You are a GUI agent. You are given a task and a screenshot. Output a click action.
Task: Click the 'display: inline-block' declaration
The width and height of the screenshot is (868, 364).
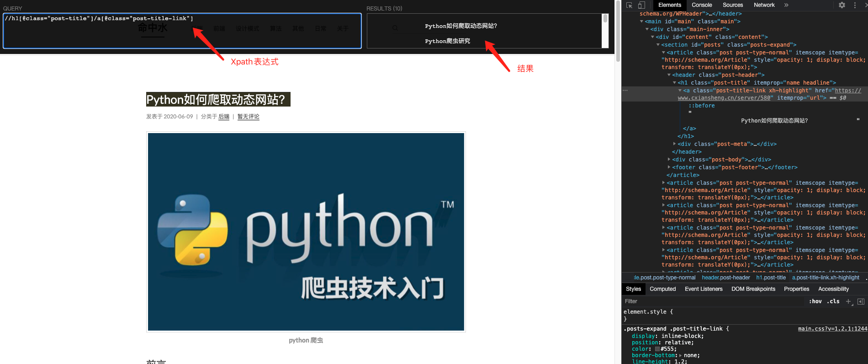tap(667, 336)
